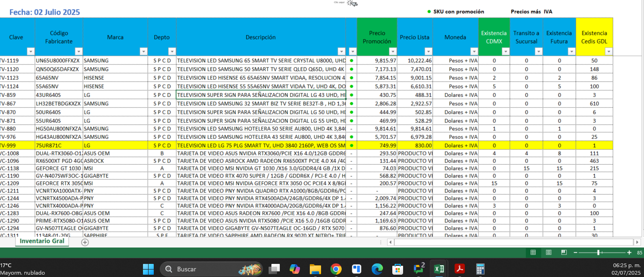Select the Fecha: 02 Julio 2025 title

[45, 12]
